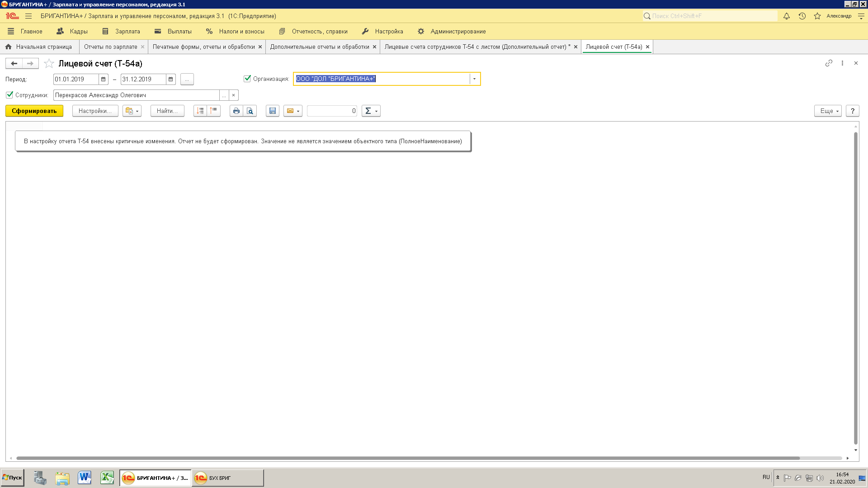This screenshot has height=488, width=868.
Task: Go forward with the right arrow button
Action: point(30,63)
